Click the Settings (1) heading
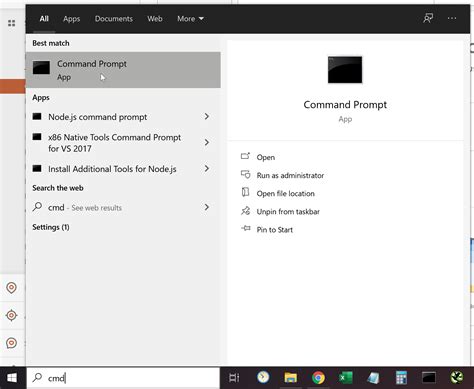Image resolution: width=474 pixels, height=389 pixels. 51,227
